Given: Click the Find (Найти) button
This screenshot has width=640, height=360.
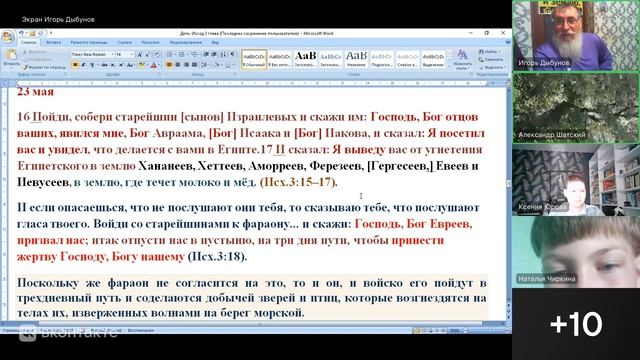Looking at the screenshot, I should [x=489, y=52].
